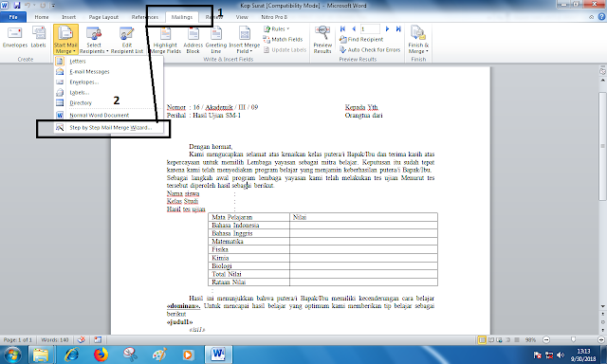Image resolution: width=607 pixels, height=364 pixels.
Task: Switch to the Nitro Pro 8 tab
Action: pyautogui.click(x=274, y=17)
